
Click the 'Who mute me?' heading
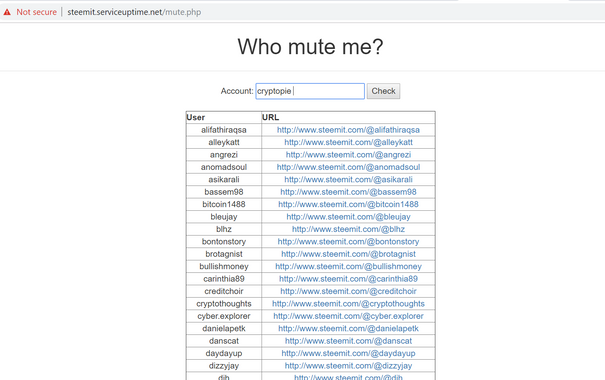(310, 47)
